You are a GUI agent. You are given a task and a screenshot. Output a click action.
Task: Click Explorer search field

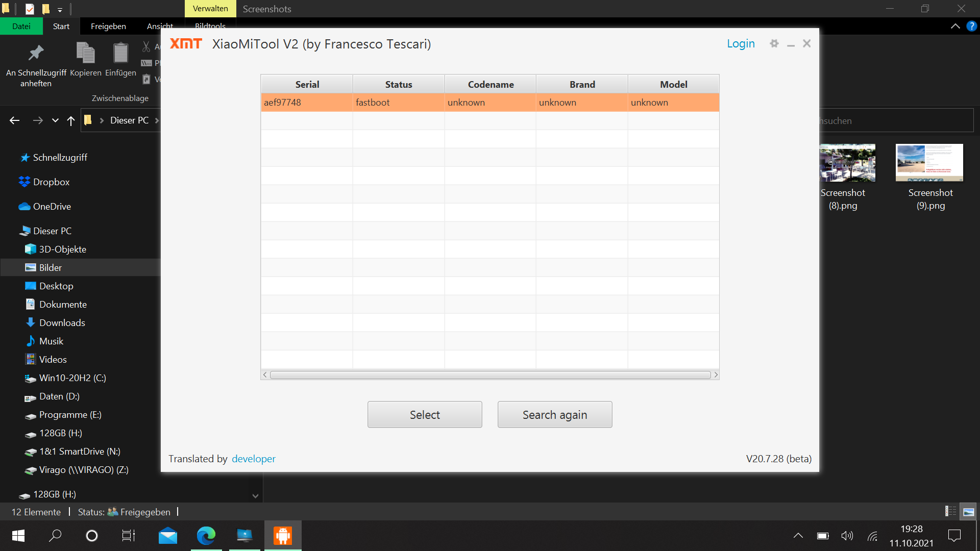point(896,121)
